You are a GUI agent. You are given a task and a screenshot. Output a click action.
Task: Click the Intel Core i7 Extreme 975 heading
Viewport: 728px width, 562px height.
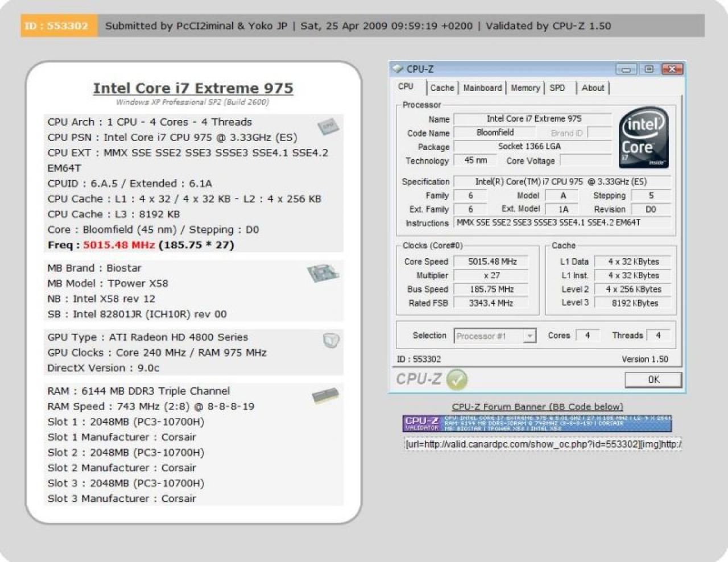click(x=193, y=88)
